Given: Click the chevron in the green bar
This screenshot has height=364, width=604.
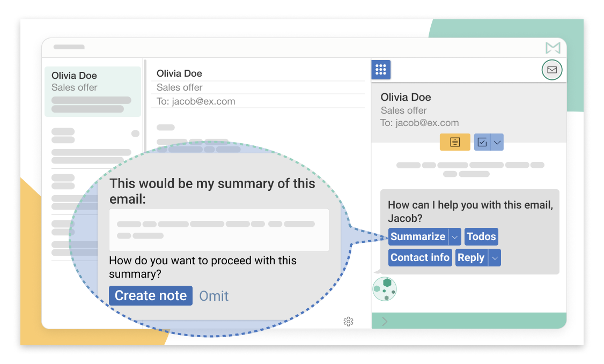Looking at the screenshot, I should (x=385, y=321).
